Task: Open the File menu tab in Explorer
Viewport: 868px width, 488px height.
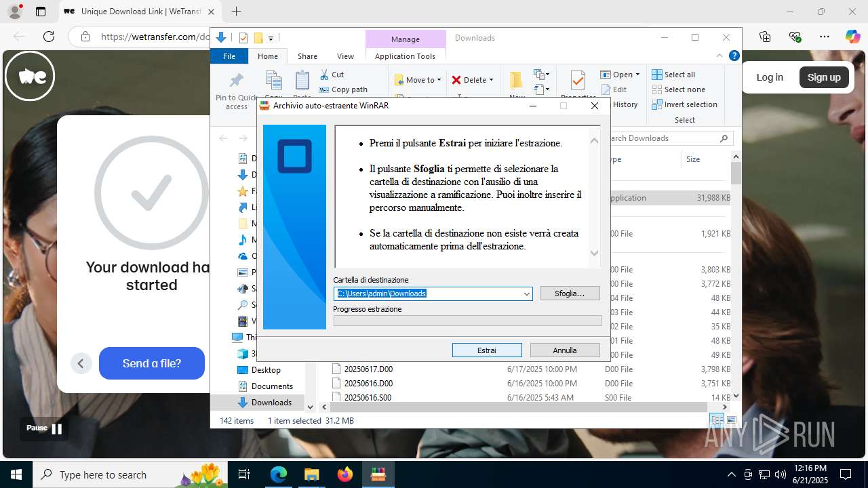Action: [x=229, y=56]
